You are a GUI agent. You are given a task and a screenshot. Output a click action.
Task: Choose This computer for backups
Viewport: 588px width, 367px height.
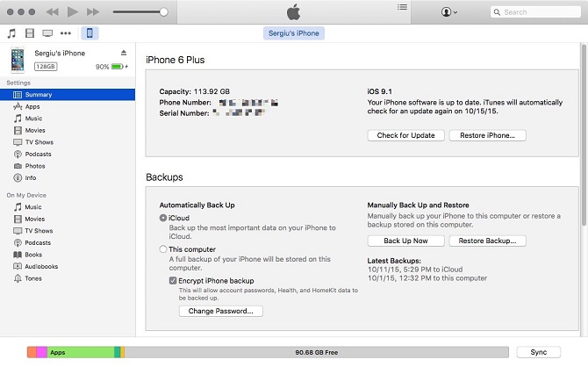click(x=163, y=249)
